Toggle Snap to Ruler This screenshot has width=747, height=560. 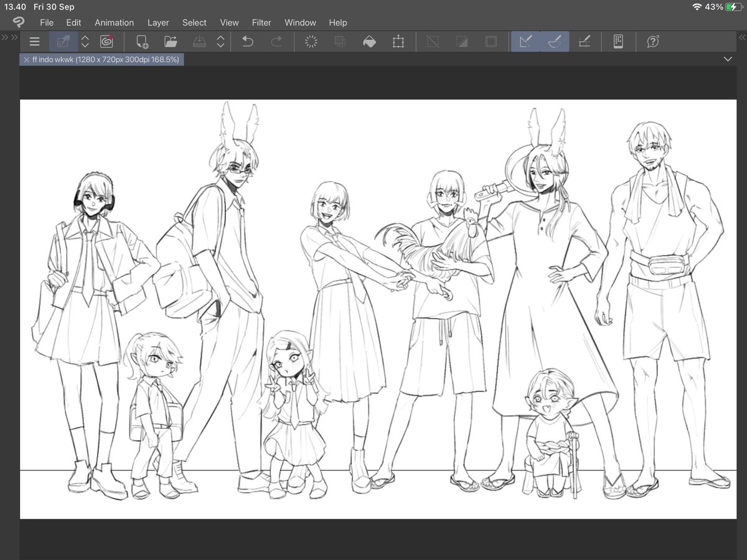pyautogui.click(x=525, y=42)
